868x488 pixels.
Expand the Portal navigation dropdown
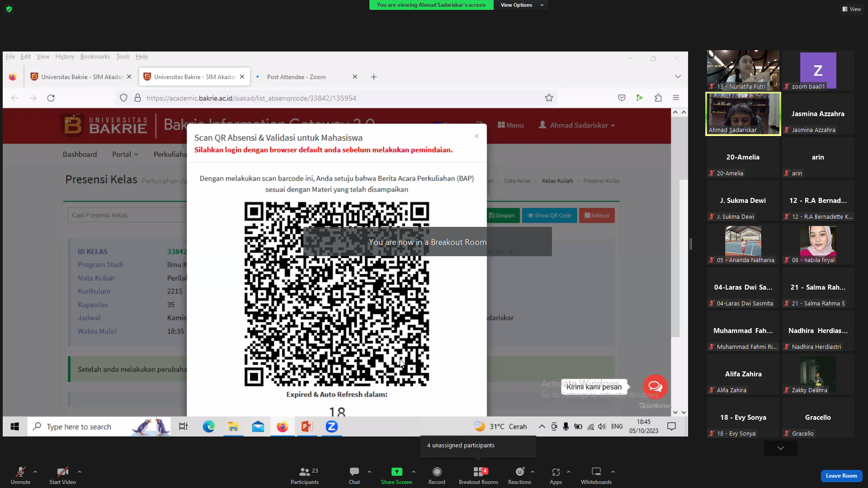(125, 154)
